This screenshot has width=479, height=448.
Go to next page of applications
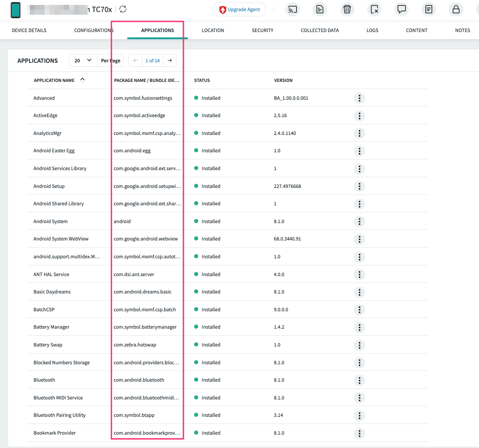170,61
